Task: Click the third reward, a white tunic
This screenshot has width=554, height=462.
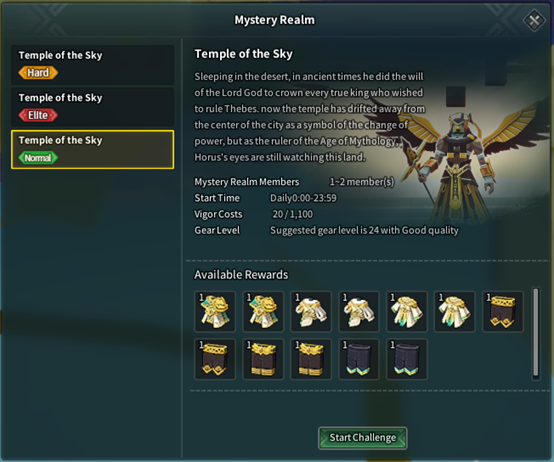Action: tap(311, 312)
